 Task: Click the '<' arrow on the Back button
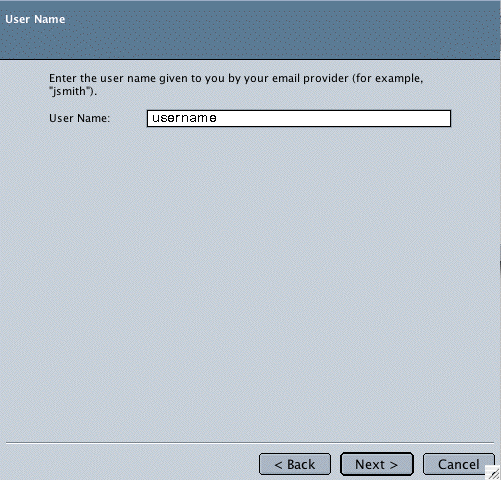point(278,465)
